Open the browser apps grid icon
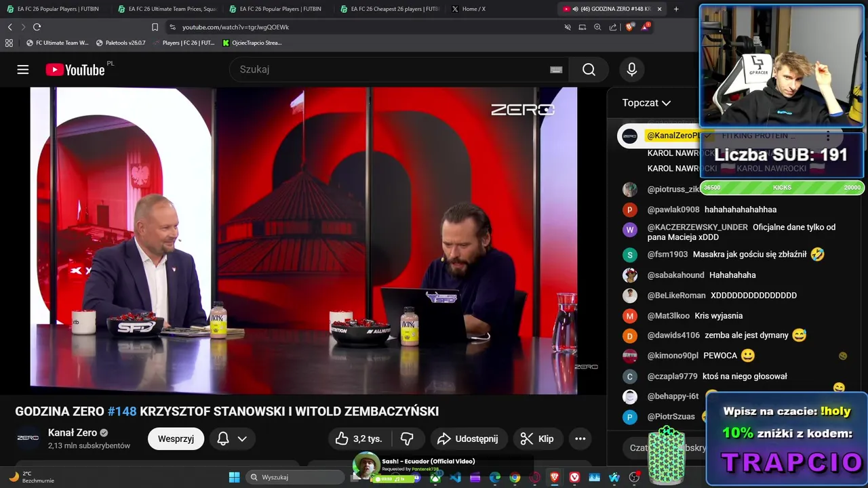The height and width of the screenshot is (488, 868). 9,43
